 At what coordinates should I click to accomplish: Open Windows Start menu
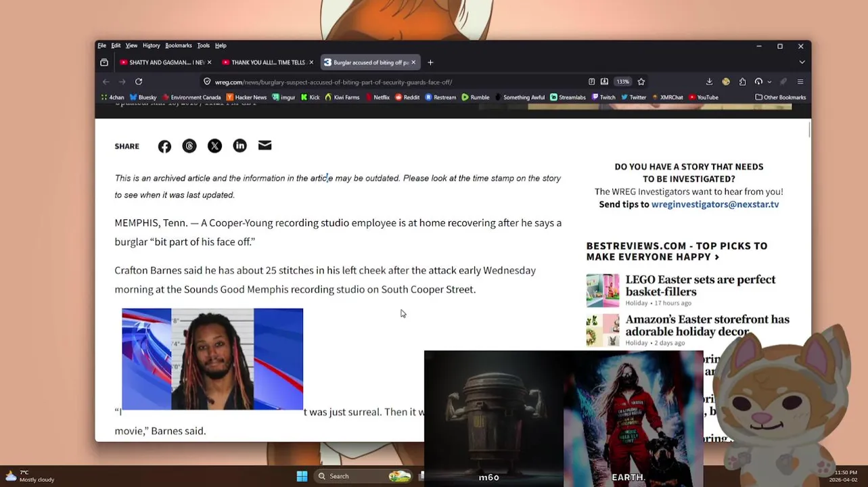(302, 476)
